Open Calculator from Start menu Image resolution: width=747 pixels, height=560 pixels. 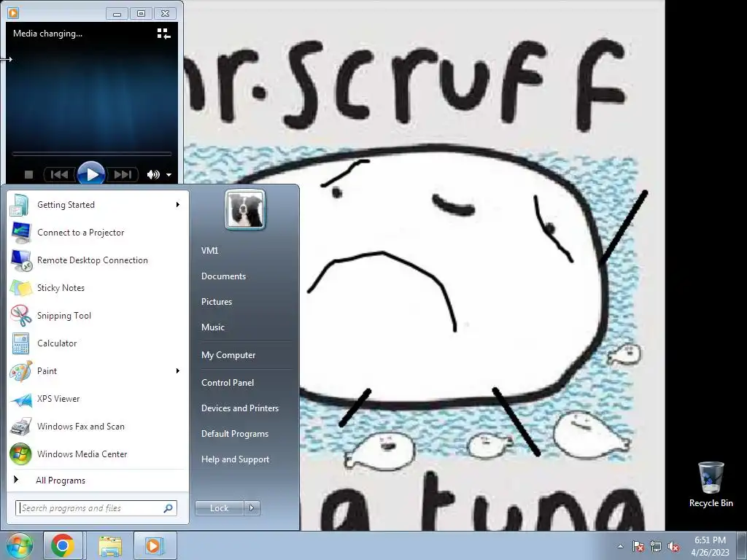(x=97, y=343)
